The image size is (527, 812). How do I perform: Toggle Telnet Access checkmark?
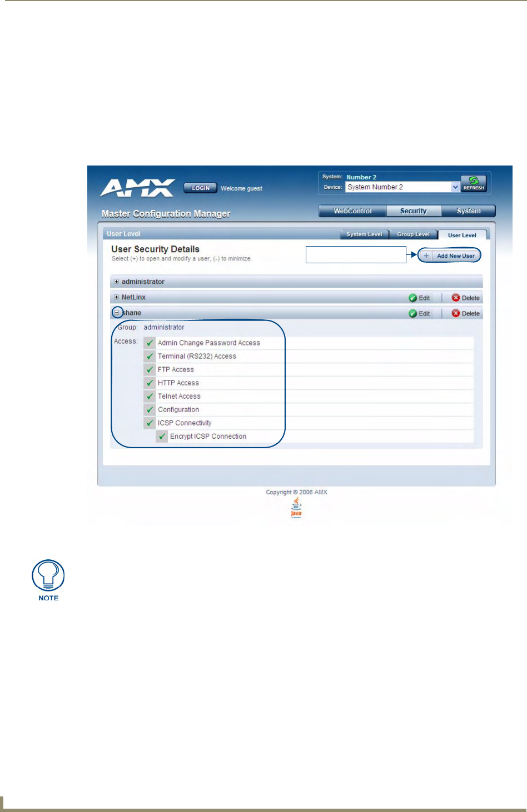(150, 396)
